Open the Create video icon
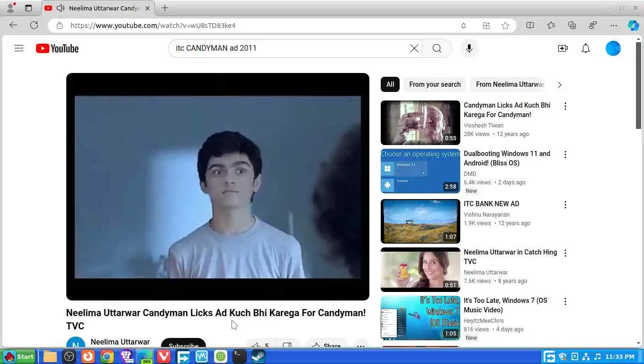This screenshot has height=364, width=644. (563, 48)
